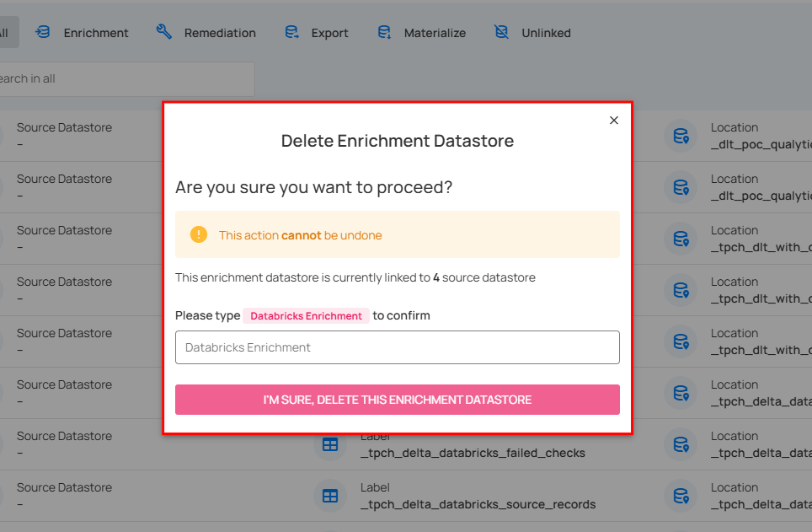This screenshot has width=812, height=532.
Task: Click the confirmation name input field
Action: tap(398, 347)
